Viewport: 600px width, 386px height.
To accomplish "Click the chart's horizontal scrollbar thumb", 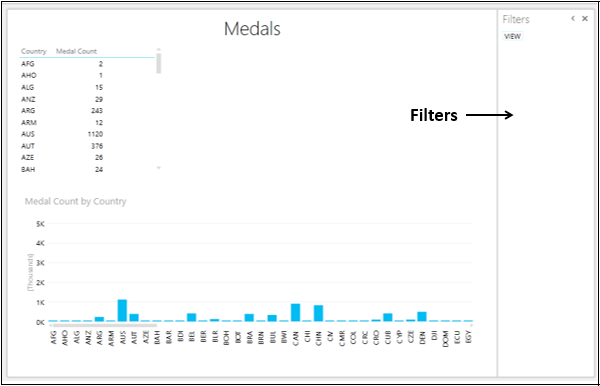I will click(x=105, y=326).
